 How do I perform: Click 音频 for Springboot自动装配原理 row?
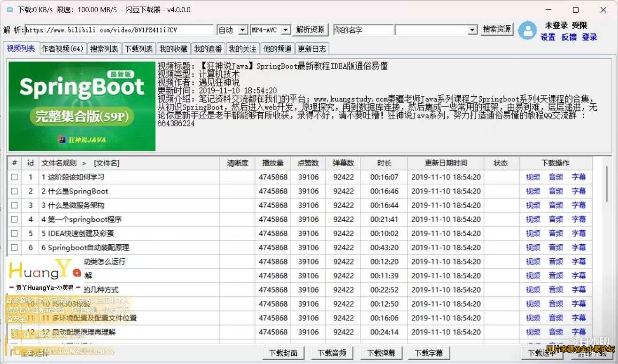(556, 248)
